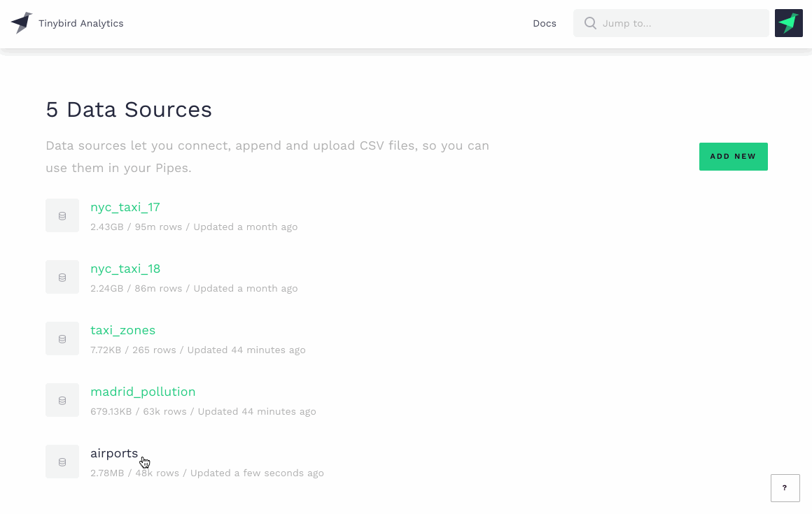Click the database icon beside airports
812x514 pixels.
pyautogui.click(x=62, y=462)
